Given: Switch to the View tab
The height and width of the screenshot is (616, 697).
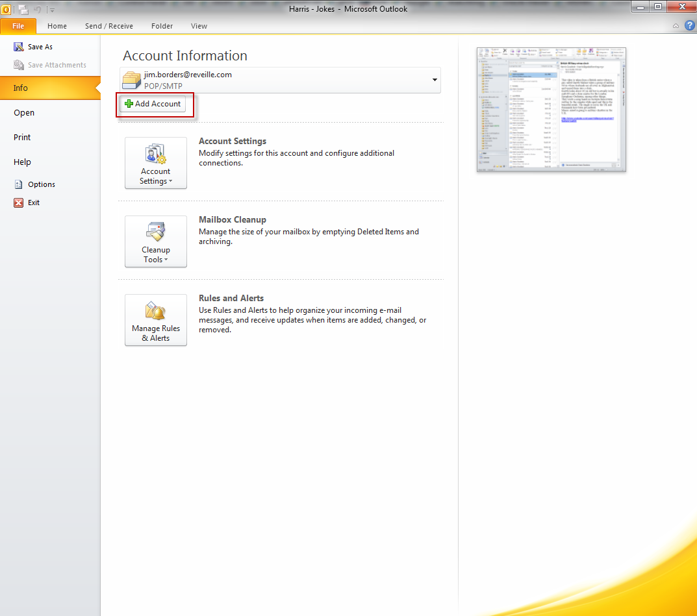Looking at the screenshot, I should tap(199, 26).
